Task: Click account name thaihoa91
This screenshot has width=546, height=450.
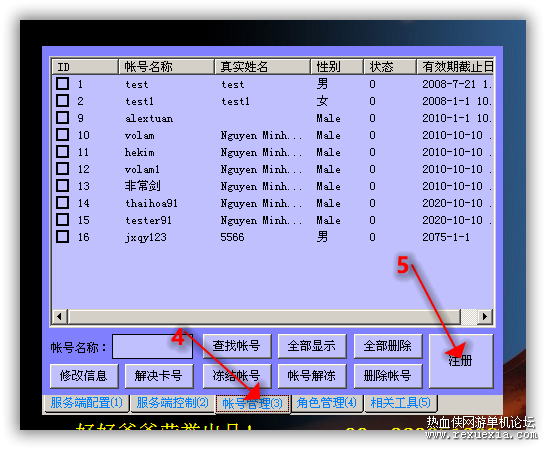Action: tap(151, 203)
